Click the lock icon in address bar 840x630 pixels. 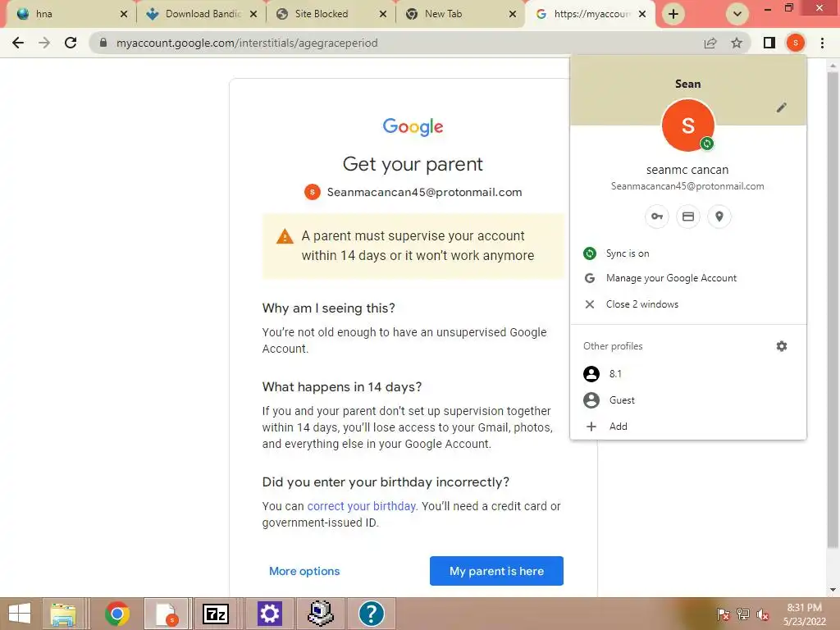103,43
